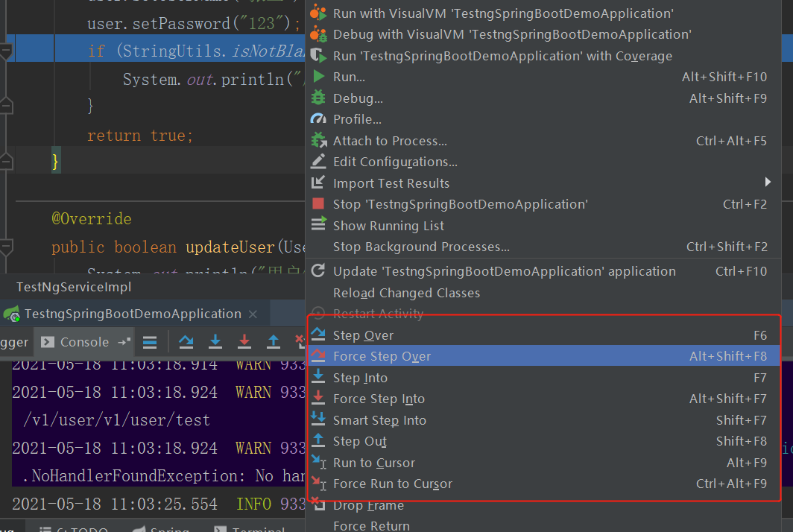Choose Drop Frame in the menu
This screenshot has width=793, height=532.
[543, 506]
